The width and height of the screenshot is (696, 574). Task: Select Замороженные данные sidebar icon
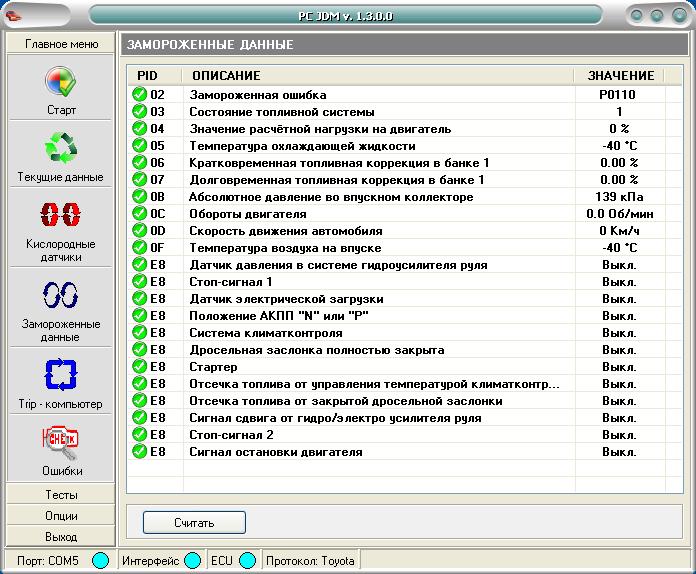[x=60, y=295]
